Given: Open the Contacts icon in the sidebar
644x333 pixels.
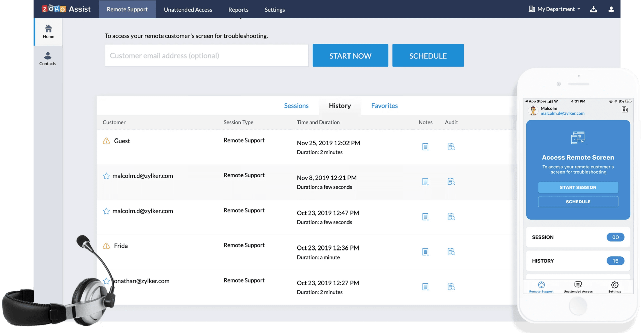Looking at the screenshot, I should pyautogui.click(x=48, y=59).
